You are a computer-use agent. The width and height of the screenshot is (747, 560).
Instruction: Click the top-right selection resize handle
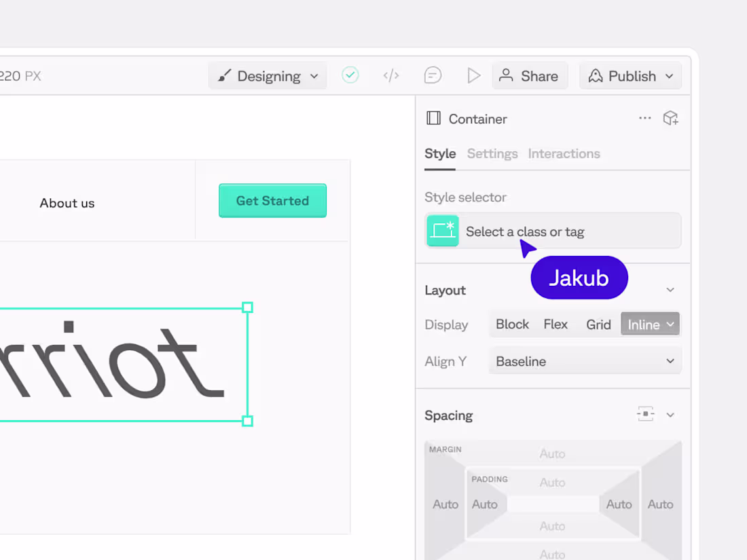[247, 307]
